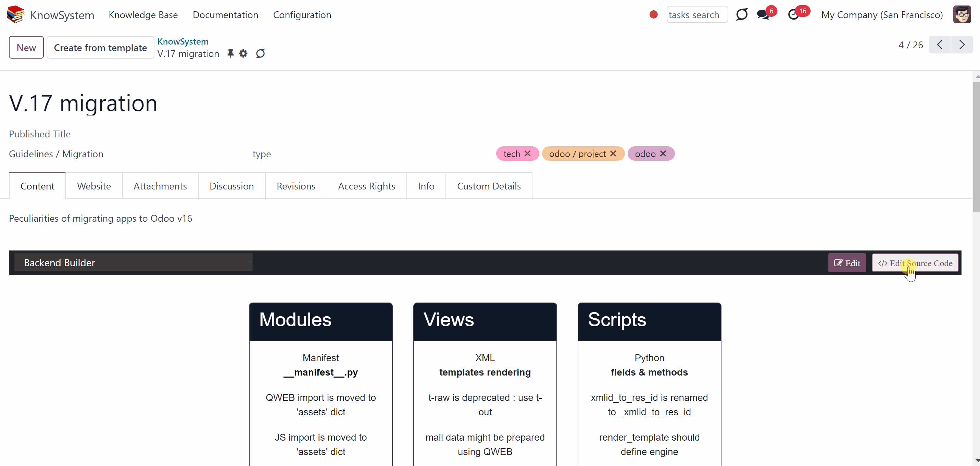This screenshot has width=980, height=466.
Task: Go to the previous record arrow
Action: tap(940, 45)
